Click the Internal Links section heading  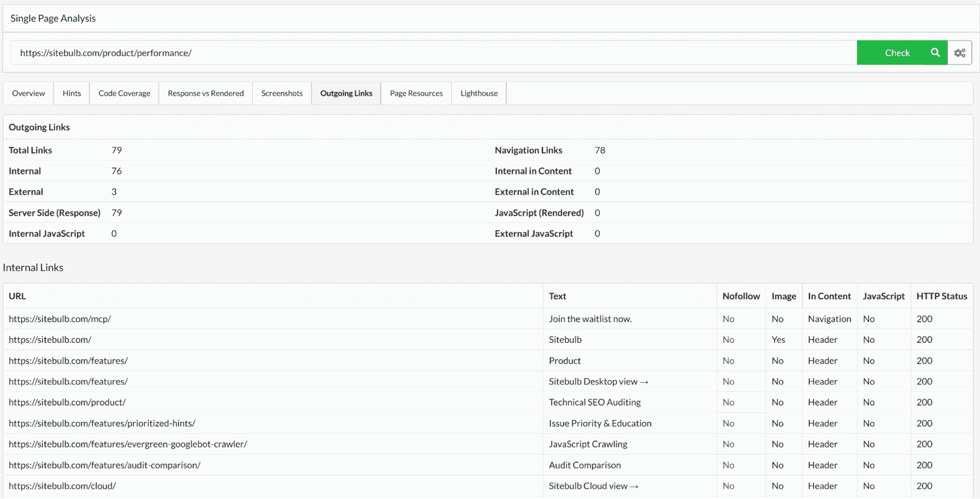(33, 268)
